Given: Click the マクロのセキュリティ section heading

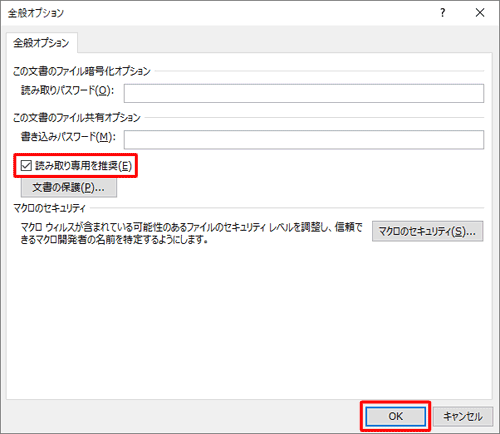Looking at the screenshot, I should [49, 208].
